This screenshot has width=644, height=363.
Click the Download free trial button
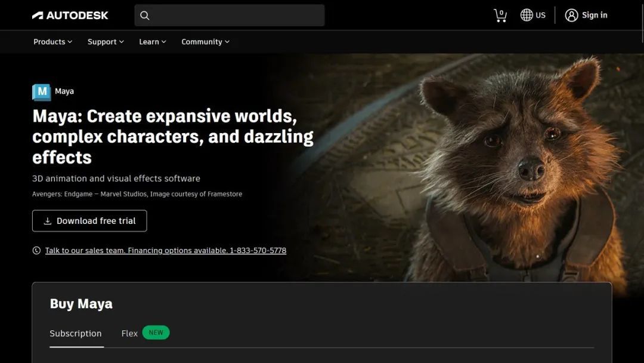(x=89, y=221)
